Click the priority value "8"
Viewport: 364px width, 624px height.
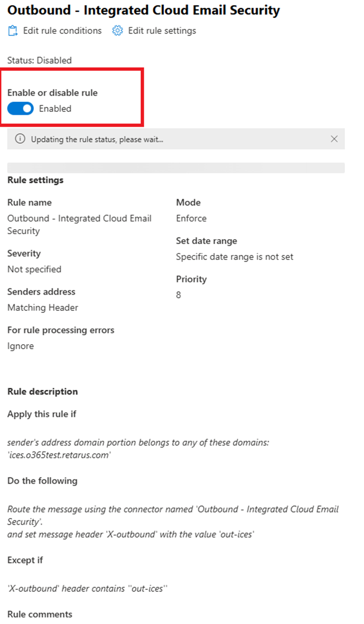[x=179, y=295]
